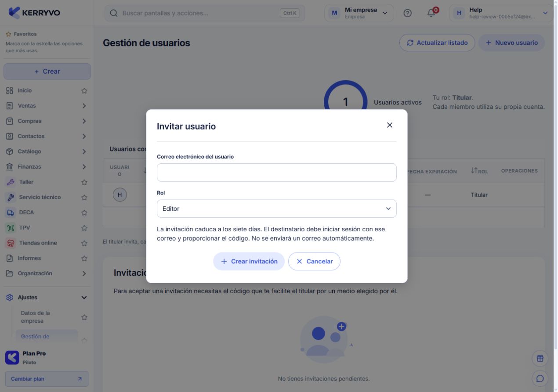Expand the Organización menu
Screen dimensions: 558x392
click(84, 273)
